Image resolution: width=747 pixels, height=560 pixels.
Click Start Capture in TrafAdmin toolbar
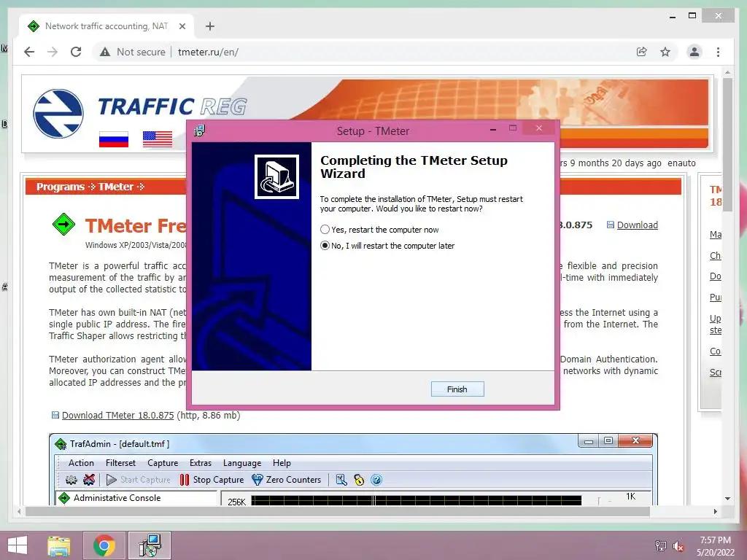(138, 480)
